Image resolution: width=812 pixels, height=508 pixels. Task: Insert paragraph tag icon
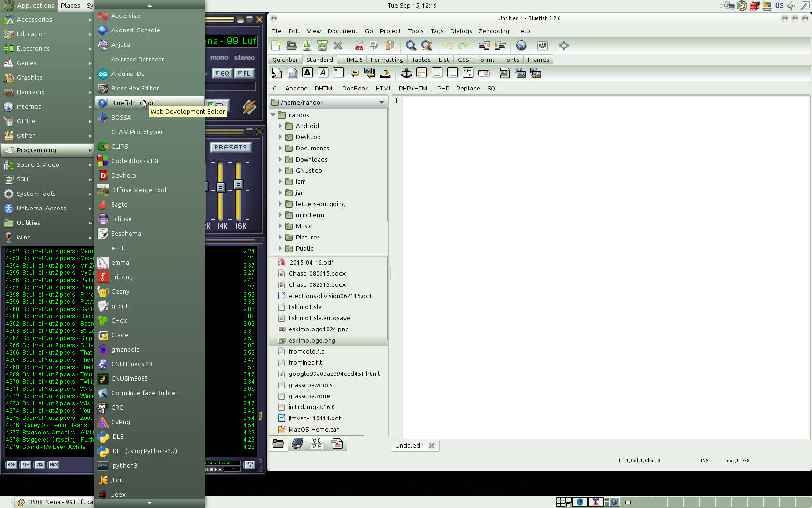[338, 73]
